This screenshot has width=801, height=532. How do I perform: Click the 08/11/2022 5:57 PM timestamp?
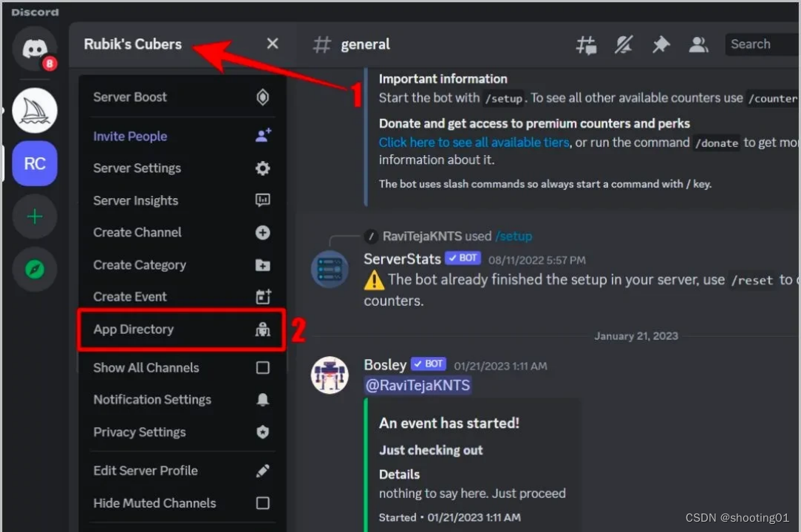pyautogui.click(x=537, y=260)
